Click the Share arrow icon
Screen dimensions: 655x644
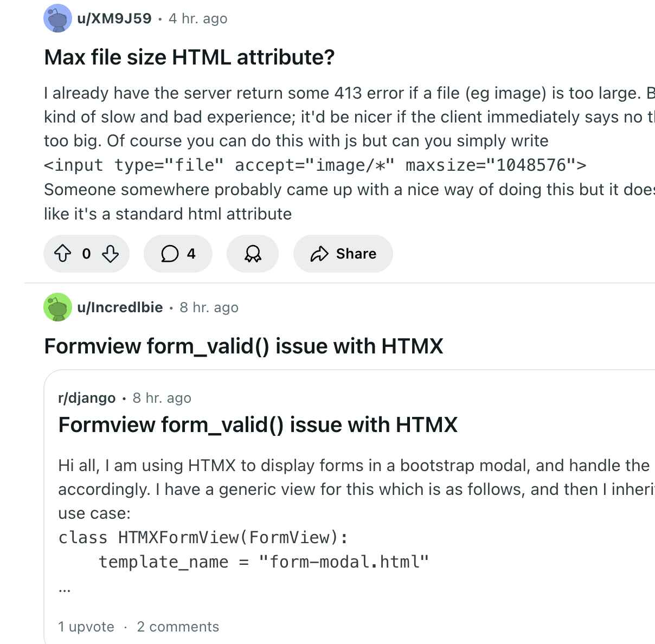[319, 254]
